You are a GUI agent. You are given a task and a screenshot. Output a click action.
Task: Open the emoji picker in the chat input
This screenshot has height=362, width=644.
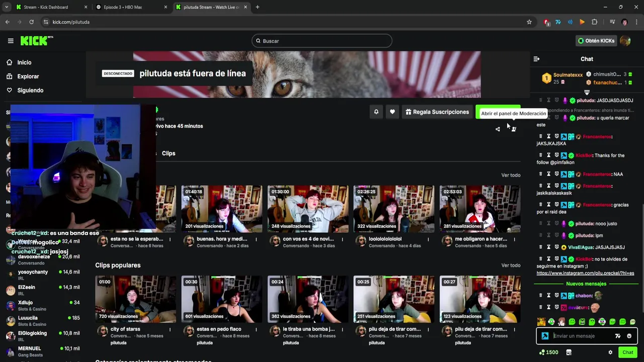point(629,336)
